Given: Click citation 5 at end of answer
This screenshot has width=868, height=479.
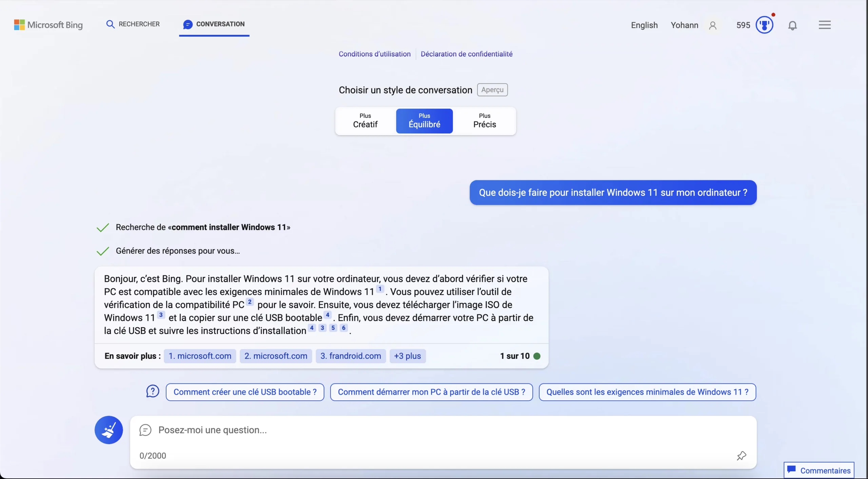Looking at the screenshot, I should point(333,328).
